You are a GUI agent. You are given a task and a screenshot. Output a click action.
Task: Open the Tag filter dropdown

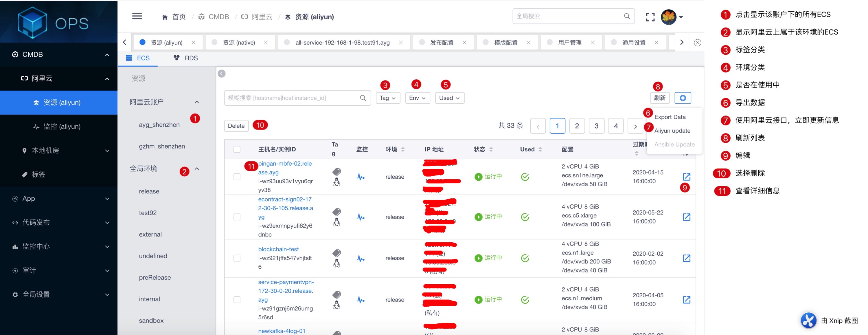pyautogui.click(x=387, y=98)
